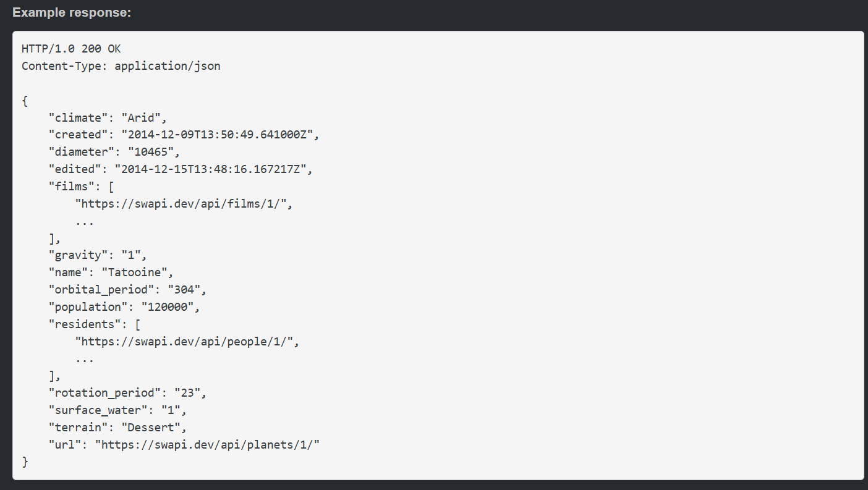Click the "films" array key

point(72,186)
